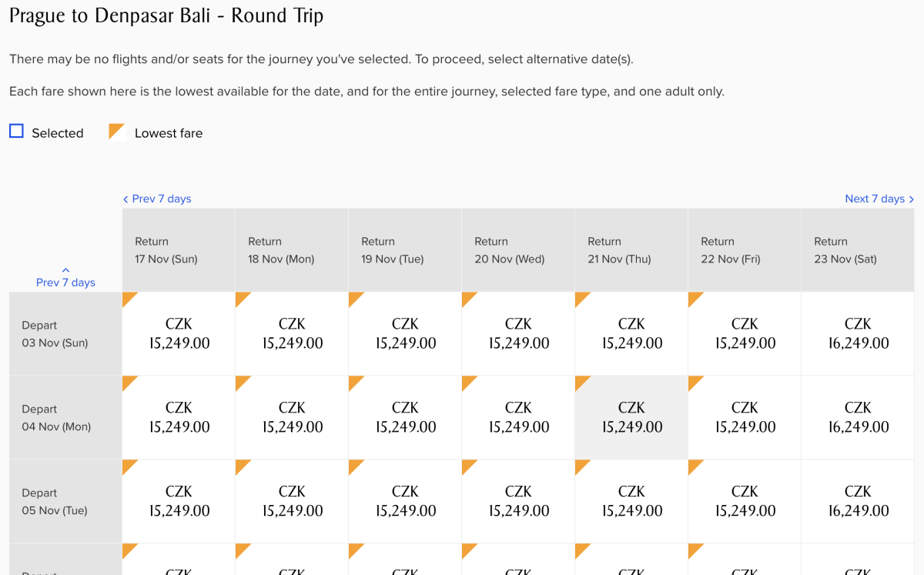This screenshot has width=924, height=575.
Task: Choose 04 Nov depart, 21 Nov return fare
Action: (x=631, y=417)
